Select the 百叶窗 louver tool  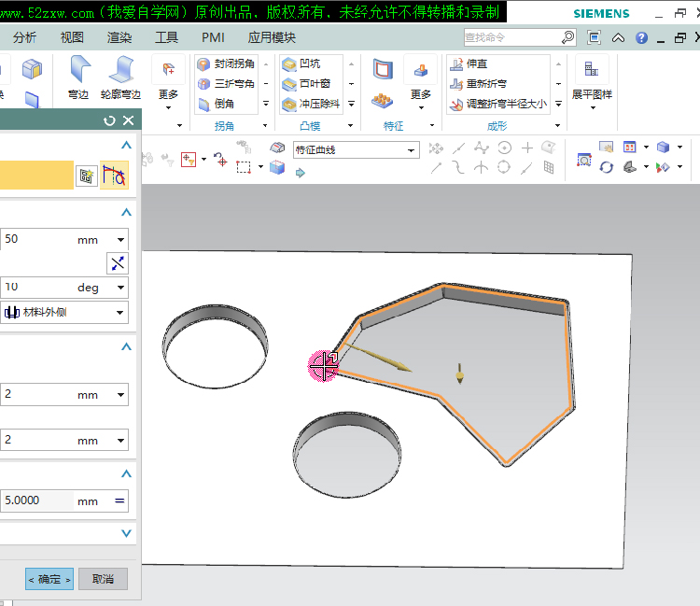[x=307, y=83]
